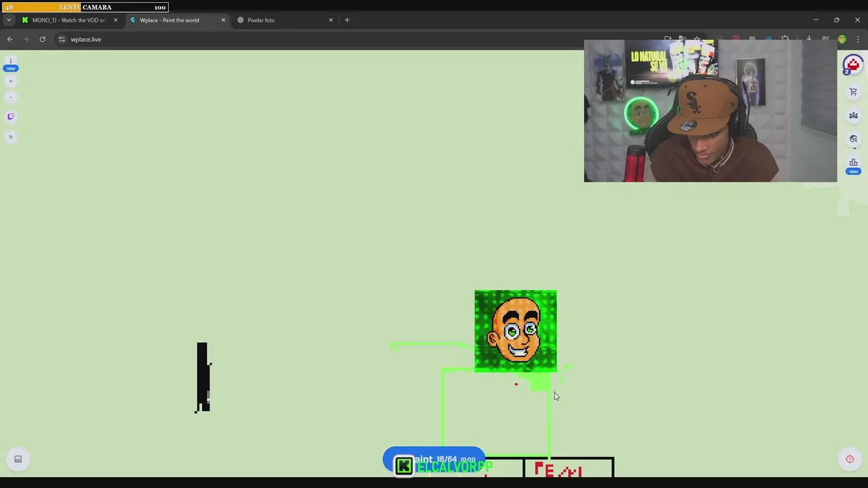This screenshot has height=488, width=868.
Task: Zoom out the map with minus button
Action: 10,97
